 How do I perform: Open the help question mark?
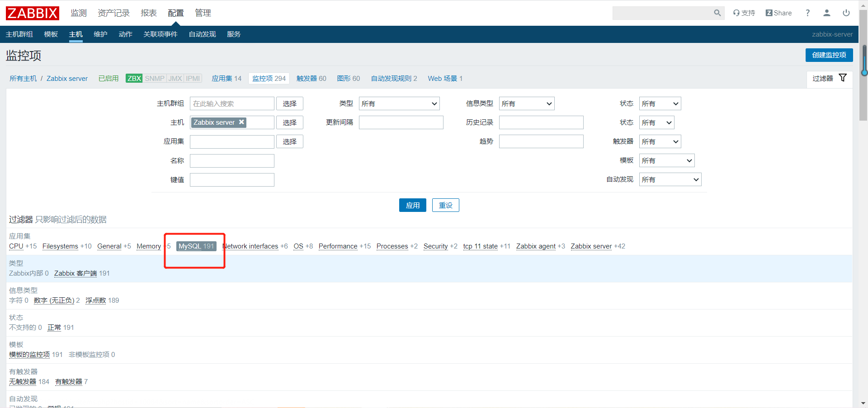(x=807, y=13)
